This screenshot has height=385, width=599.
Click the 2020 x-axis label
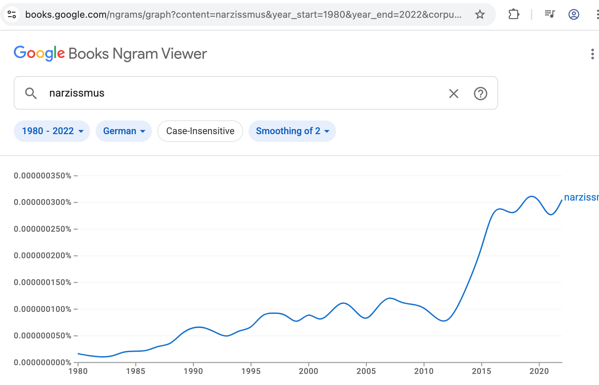pyautogui.click(x=539, y=371)
